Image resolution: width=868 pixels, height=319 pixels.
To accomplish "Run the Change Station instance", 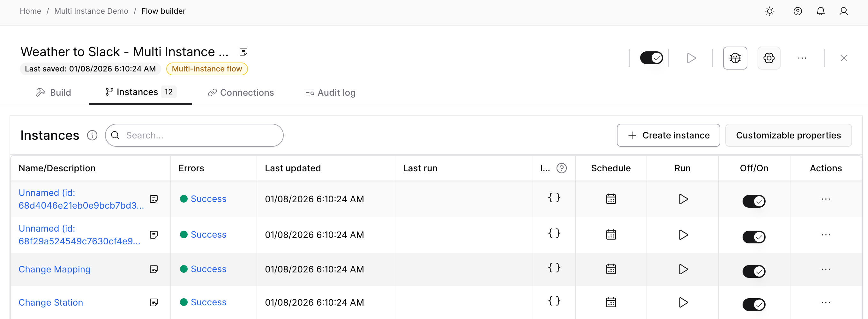I will tap(683, 302).
